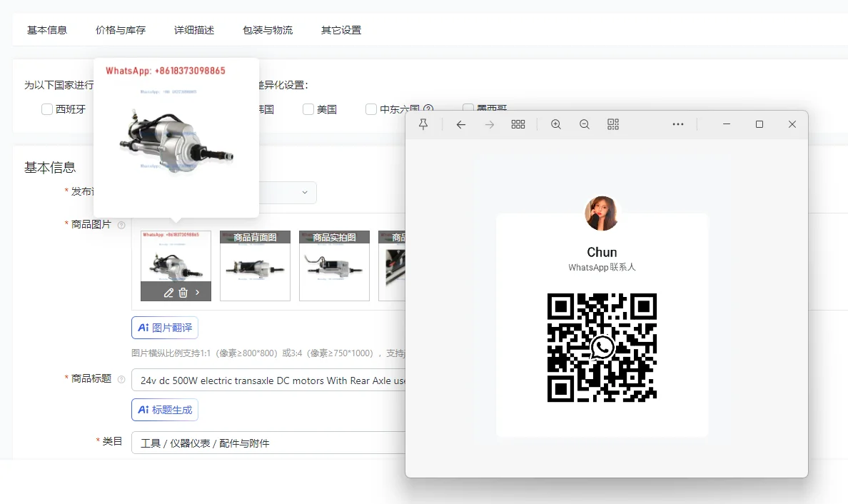
Task: Move first product image to the right
Action: [198, 292]
